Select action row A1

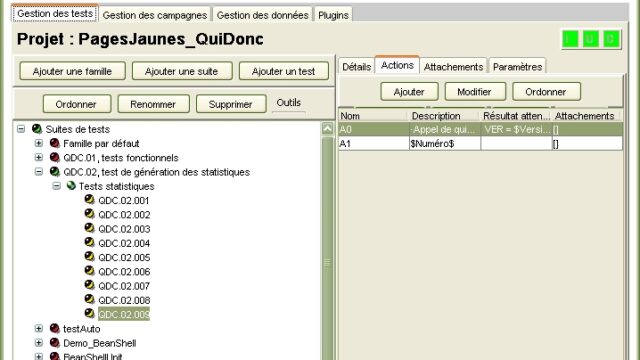480,144
